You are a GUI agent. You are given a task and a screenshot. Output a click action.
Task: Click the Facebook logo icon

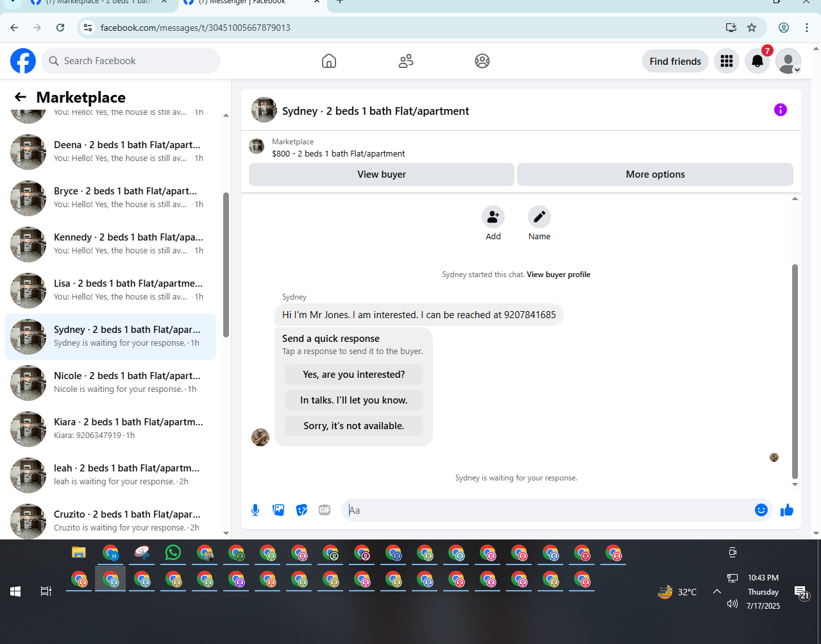tap(23, 61)
